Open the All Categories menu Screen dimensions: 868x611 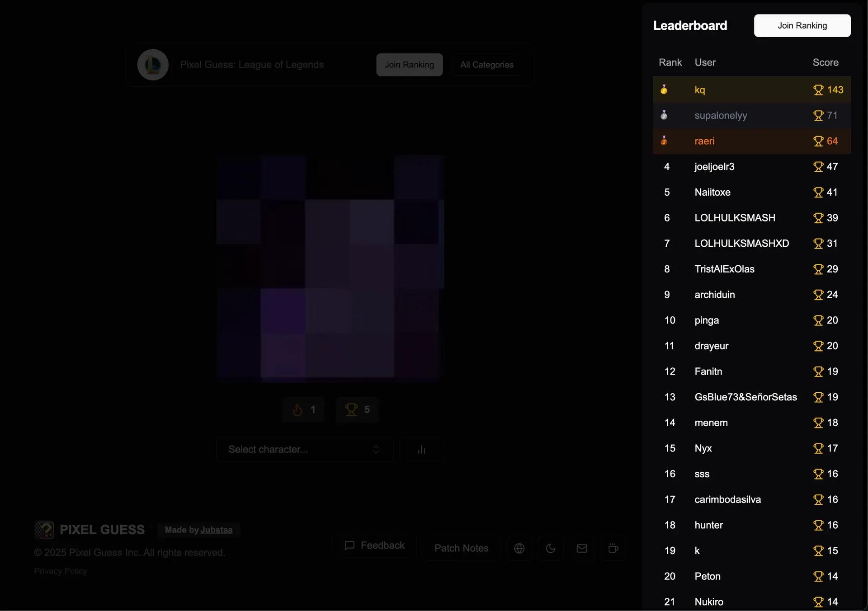coord(487,65)
